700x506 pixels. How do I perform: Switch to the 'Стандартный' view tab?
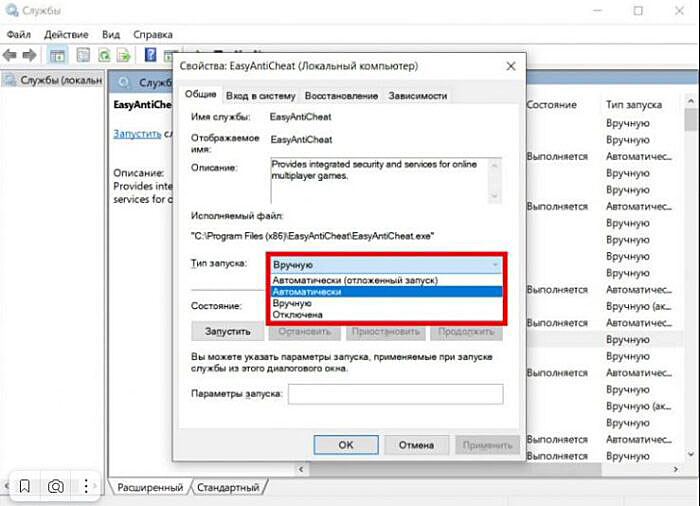(228, 487)
